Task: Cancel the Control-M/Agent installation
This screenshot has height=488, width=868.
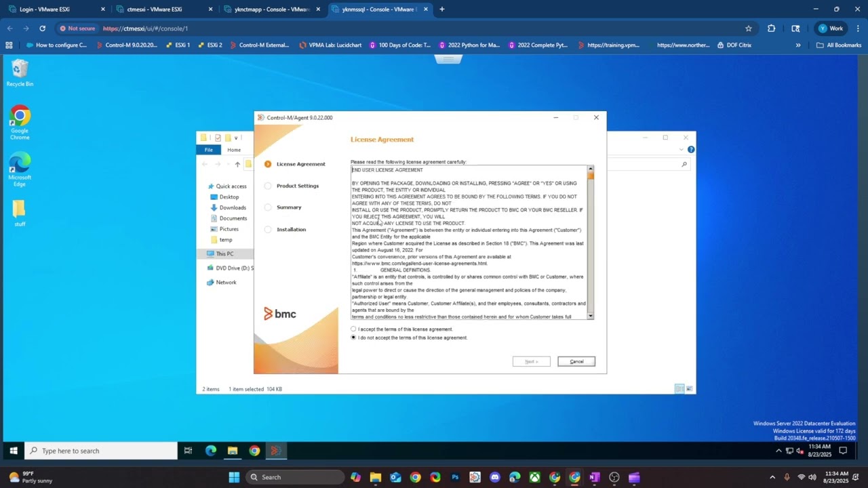Action: click(x=576, y=361)
